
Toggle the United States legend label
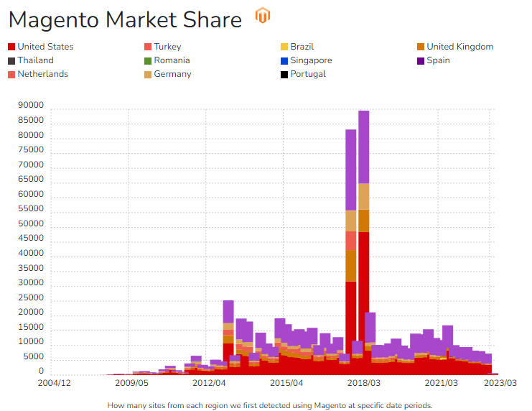click(45, 47)
